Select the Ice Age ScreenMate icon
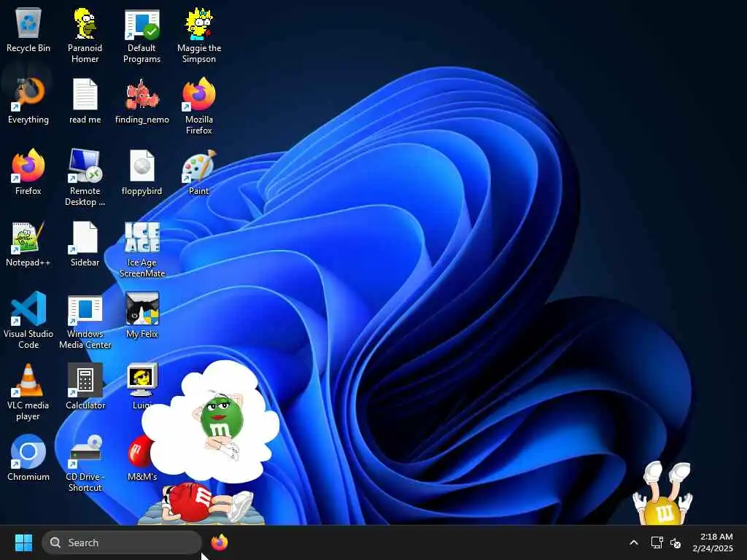 coord(142,249)
